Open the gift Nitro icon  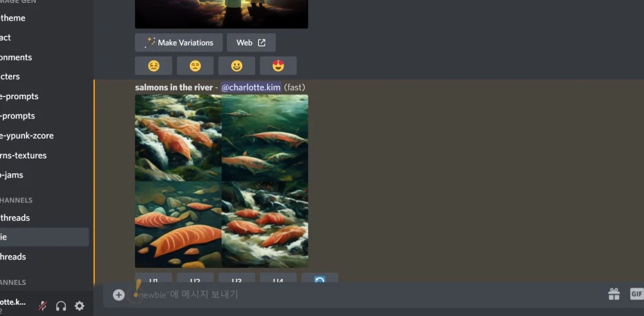pyautogui.click(x=614, y=294)
